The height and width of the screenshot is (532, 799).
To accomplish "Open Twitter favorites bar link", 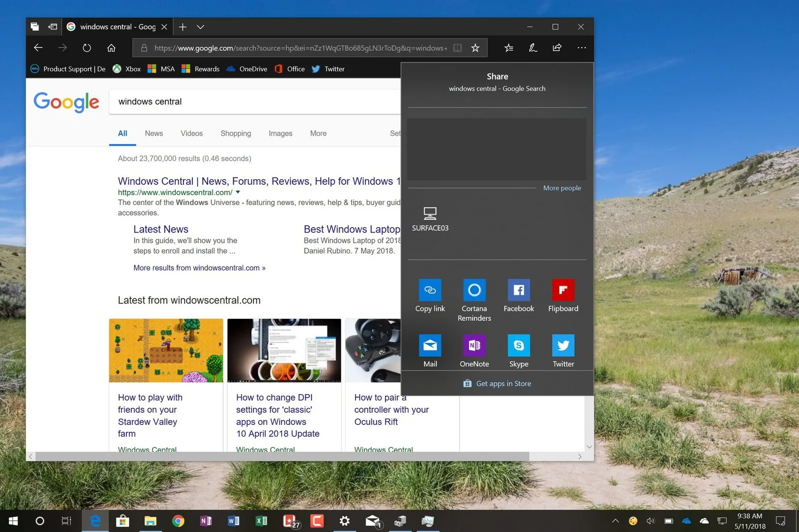I will point(328,69).
